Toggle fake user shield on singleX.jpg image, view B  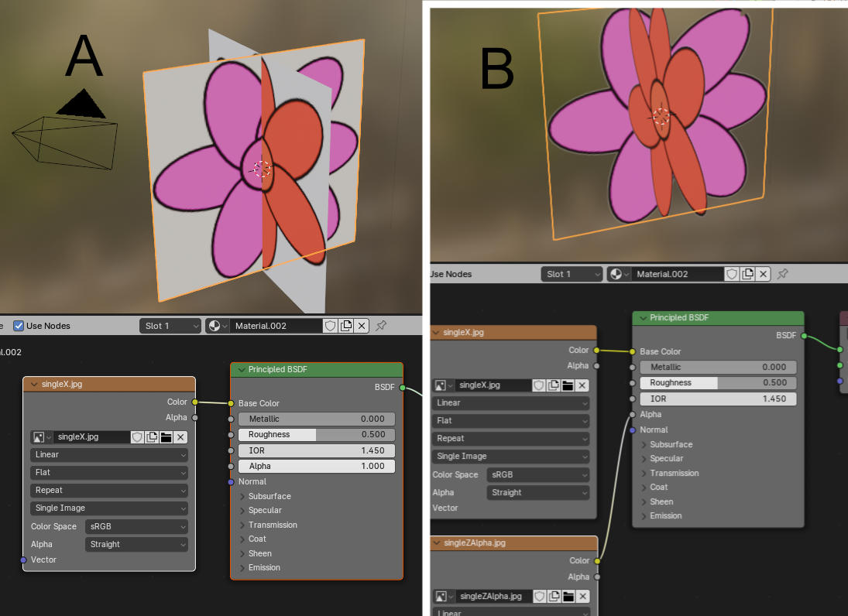point(538,385)
